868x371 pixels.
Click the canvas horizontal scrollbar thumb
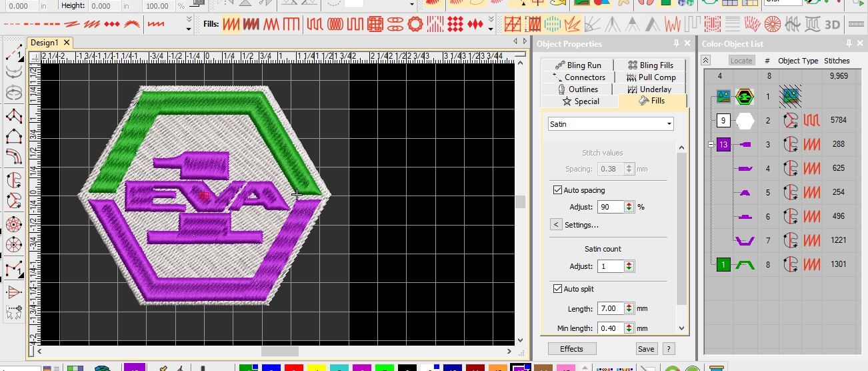(280, 351)
